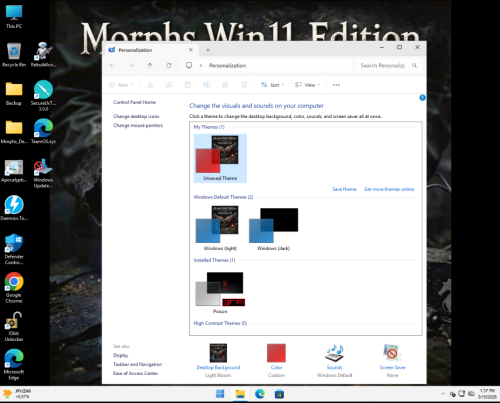Click the refresh button in navigation bar
The image size is (500, 403).
pos(169,66)
